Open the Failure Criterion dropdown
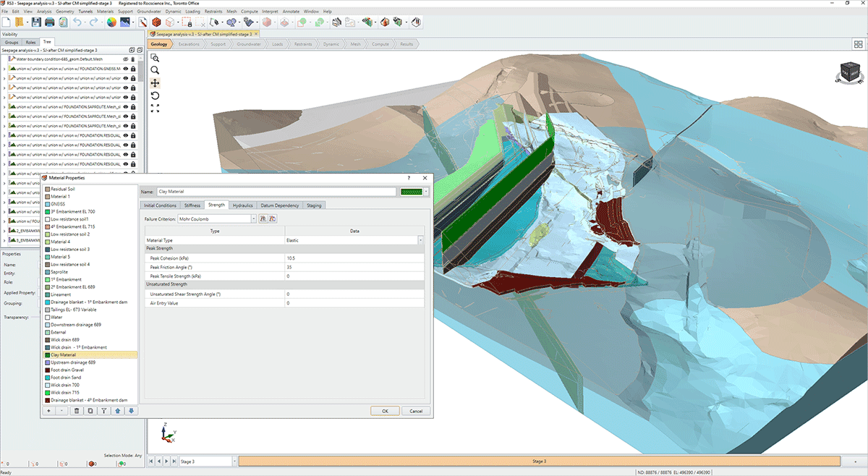 coord(253,218)
